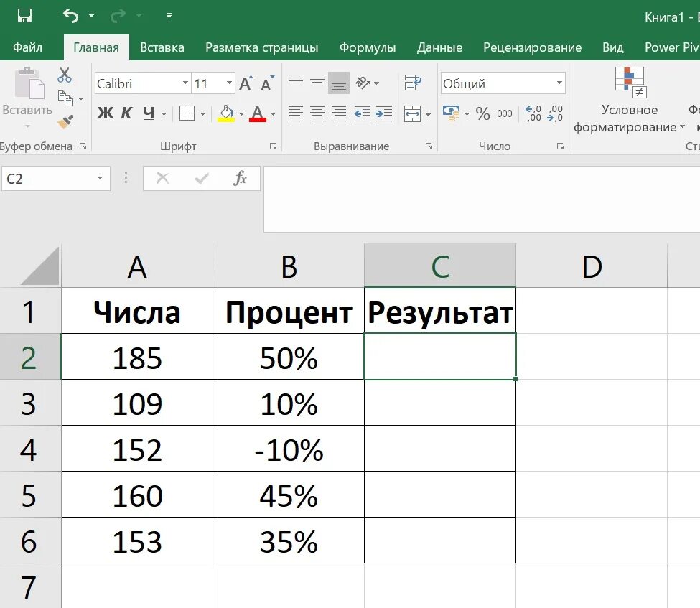This screenshot has height=608, width=700.
Task: Select cell A2 containing 185
Action: pos(137,357)
